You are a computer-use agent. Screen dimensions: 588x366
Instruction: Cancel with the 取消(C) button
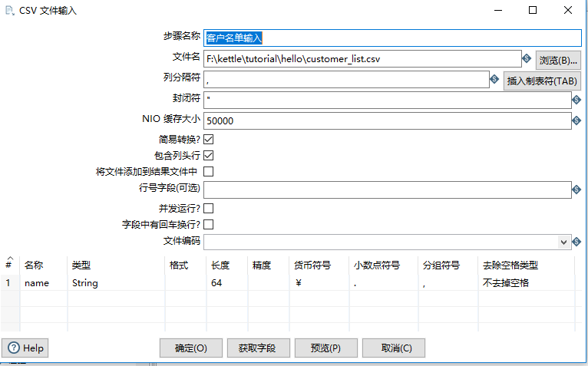393,348
